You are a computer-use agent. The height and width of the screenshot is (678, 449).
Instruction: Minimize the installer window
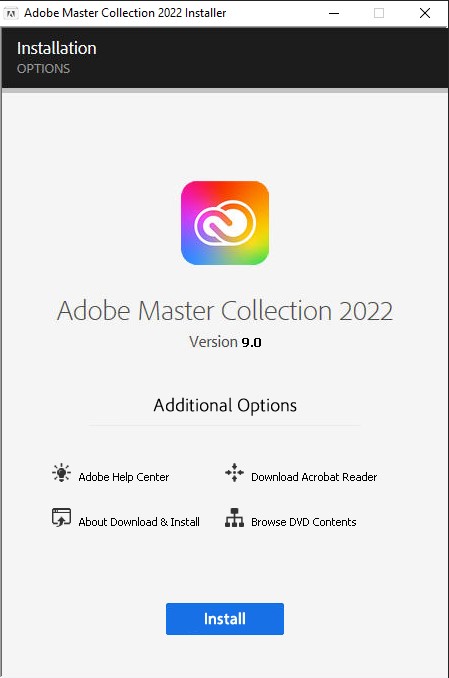334,13
